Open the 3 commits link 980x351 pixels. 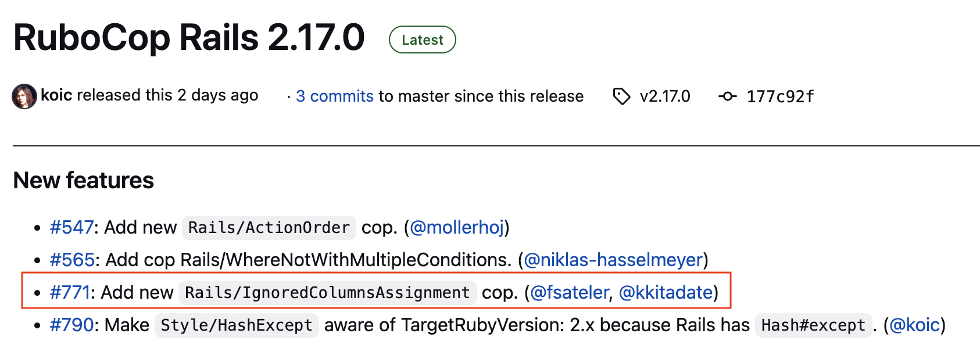(335, 96)
